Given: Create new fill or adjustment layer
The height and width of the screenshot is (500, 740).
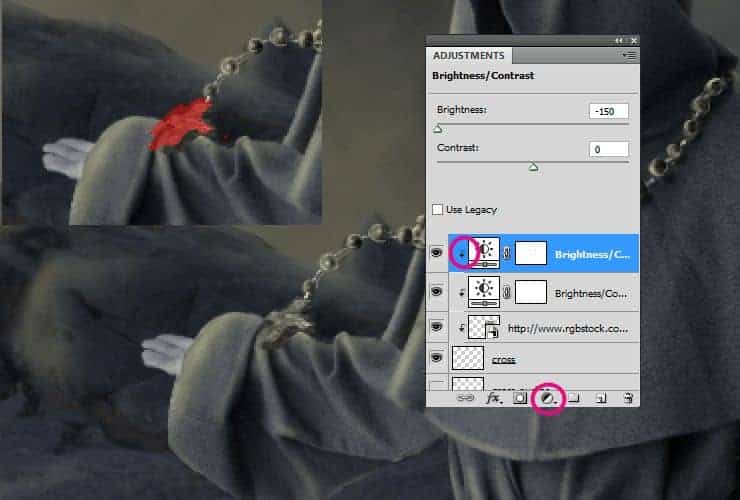Looking at the screenshot, I should pos(548,398).
